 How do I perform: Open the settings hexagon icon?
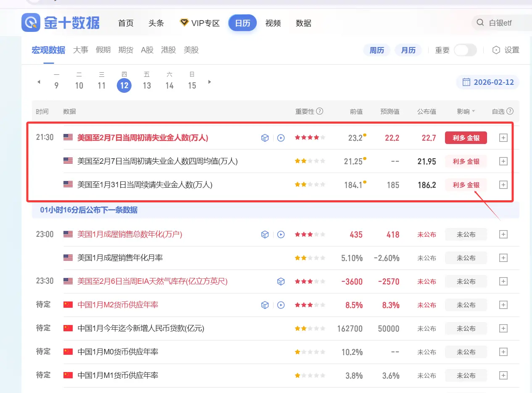496,50
